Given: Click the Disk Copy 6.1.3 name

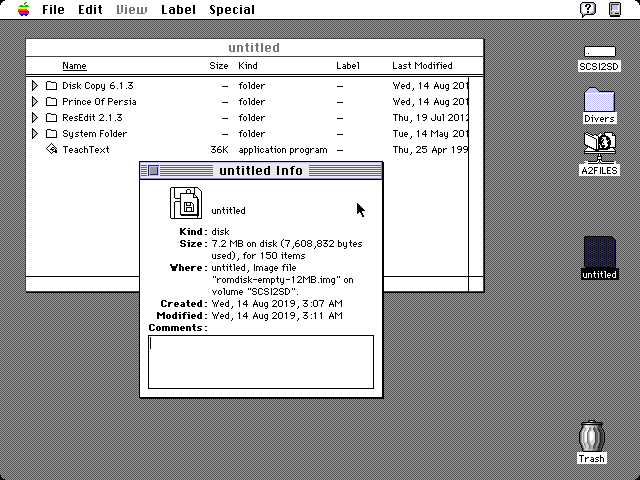Looking at the screenshot, I should [98, 86].
